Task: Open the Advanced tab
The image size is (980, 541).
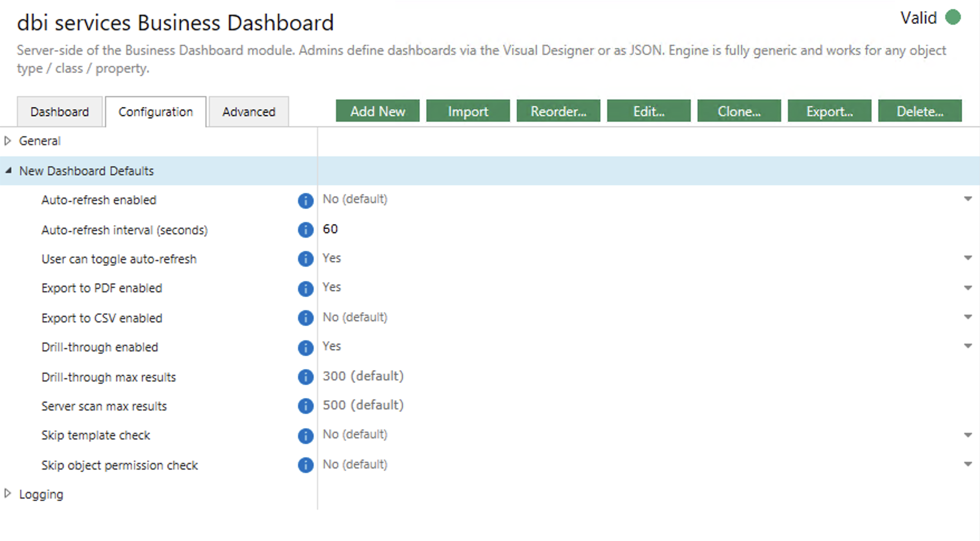Action: pos(249,112)
